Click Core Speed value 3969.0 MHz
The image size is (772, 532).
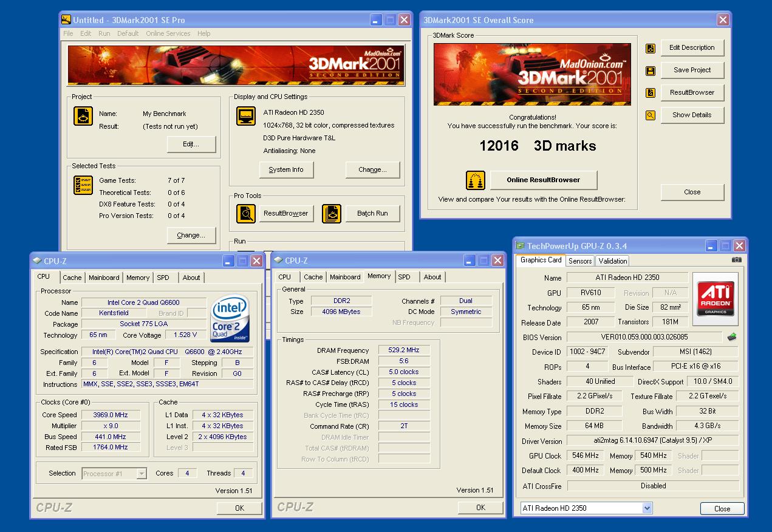point(110,415)
